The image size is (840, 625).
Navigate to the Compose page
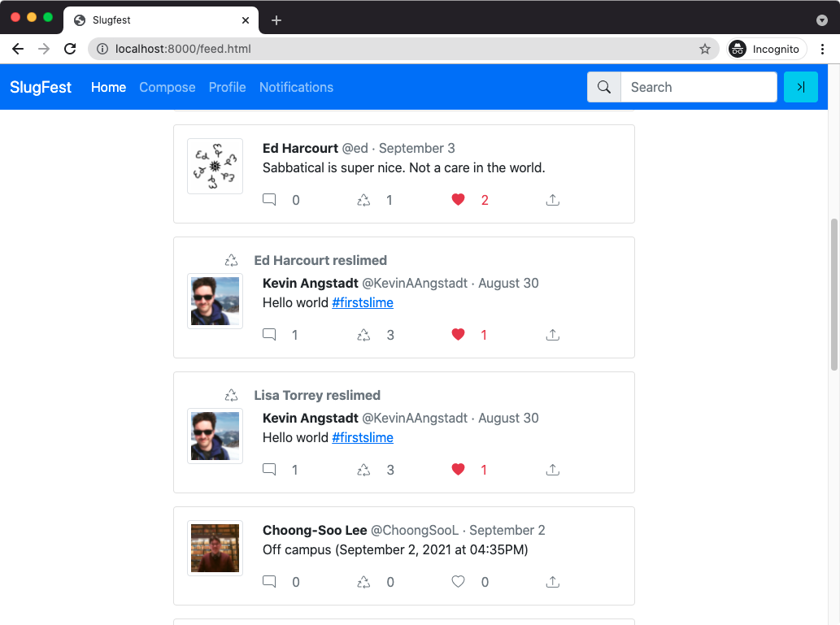[x=167, y=87]
